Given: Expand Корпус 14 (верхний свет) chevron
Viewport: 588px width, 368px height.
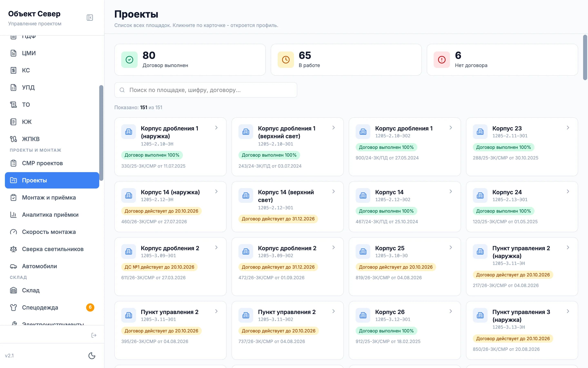Looking at the screenshot, I should [333, 192].
